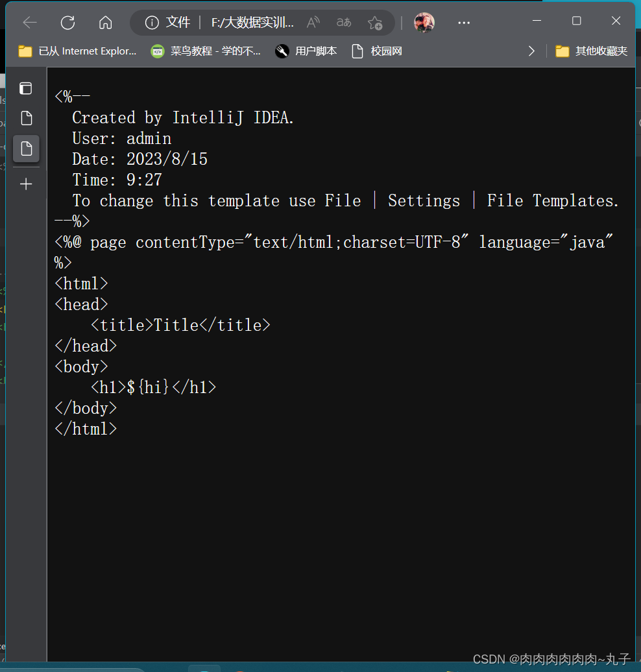This screenshot has height=672, width=641.
Task: Toggle add this page to favorites
Action: (x=375, y=23)
